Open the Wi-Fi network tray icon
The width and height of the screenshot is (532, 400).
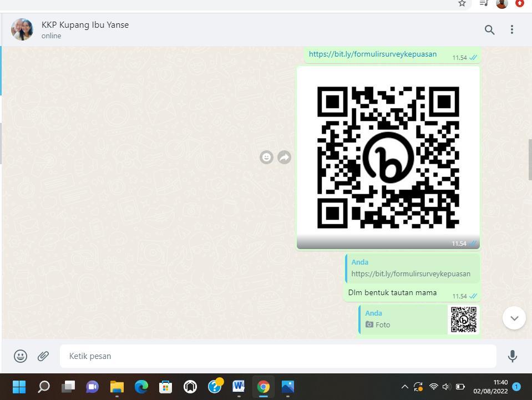coord(433,387)
